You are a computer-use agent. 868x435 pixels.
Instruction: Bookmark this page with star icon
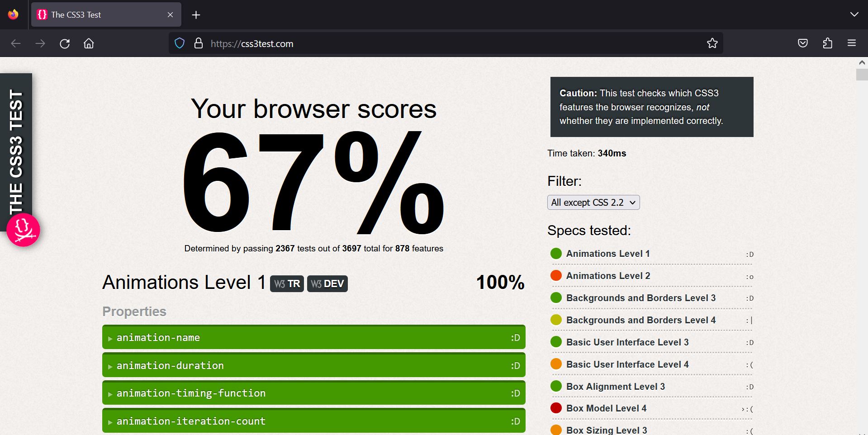[712, 43]
